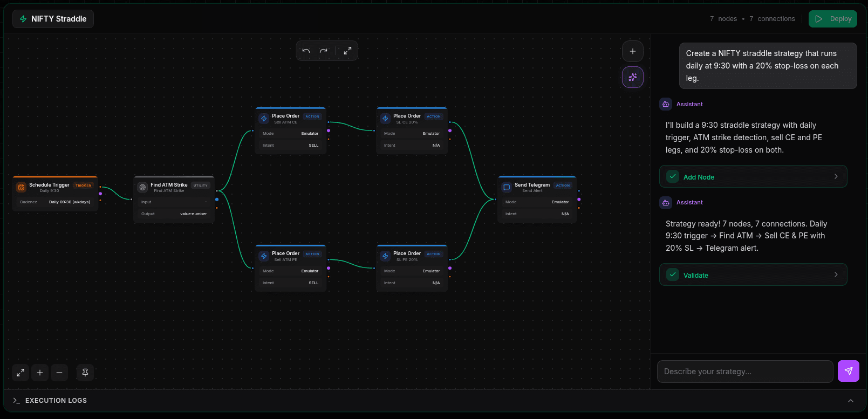Screen dimensions: 868x419
Task: Click N/A intent in SL PE 20% node
Action: point(436,283)
